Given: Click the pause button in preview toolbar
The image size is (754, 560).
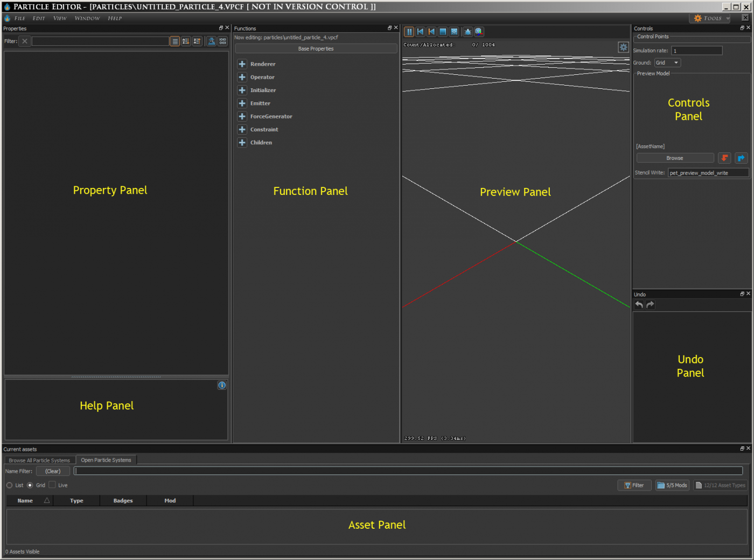Looking at the screenshot, I should tap(409, 31).
